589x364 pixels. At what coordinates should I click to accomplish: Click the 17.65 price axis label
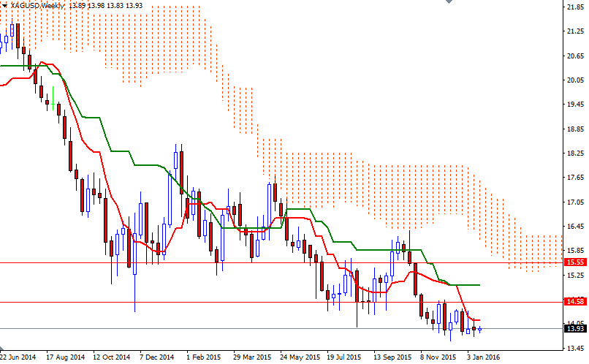[x=575, y=178]
